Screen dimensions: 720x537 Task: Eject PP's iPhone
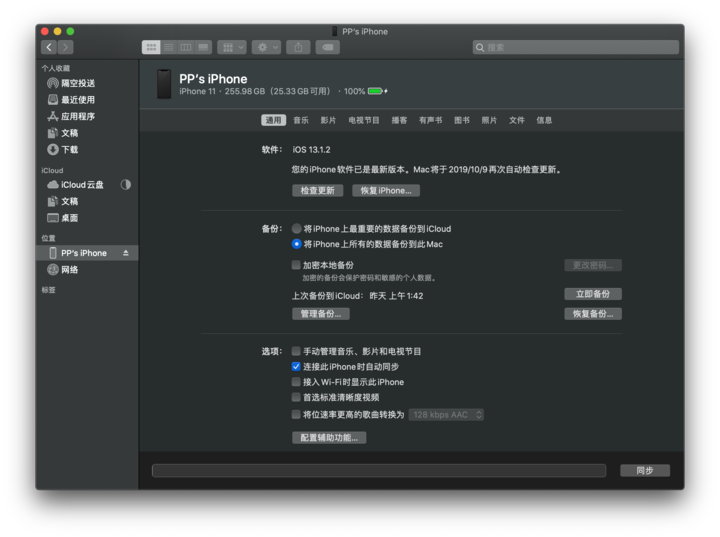(x=125, y=253)
